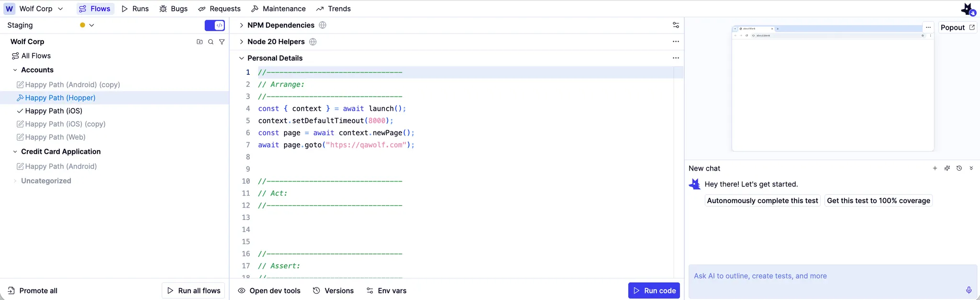
Task: Click the globe icon next to NPM Dependencies
Action: [323, 25]
